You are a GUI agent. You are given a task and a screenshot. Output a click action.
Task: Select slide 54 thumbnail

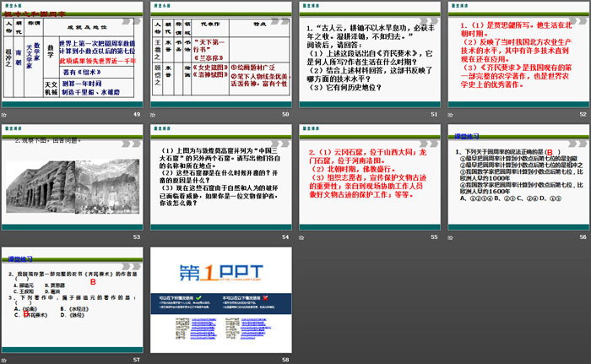pyautogui.click(x=220, y=176)
